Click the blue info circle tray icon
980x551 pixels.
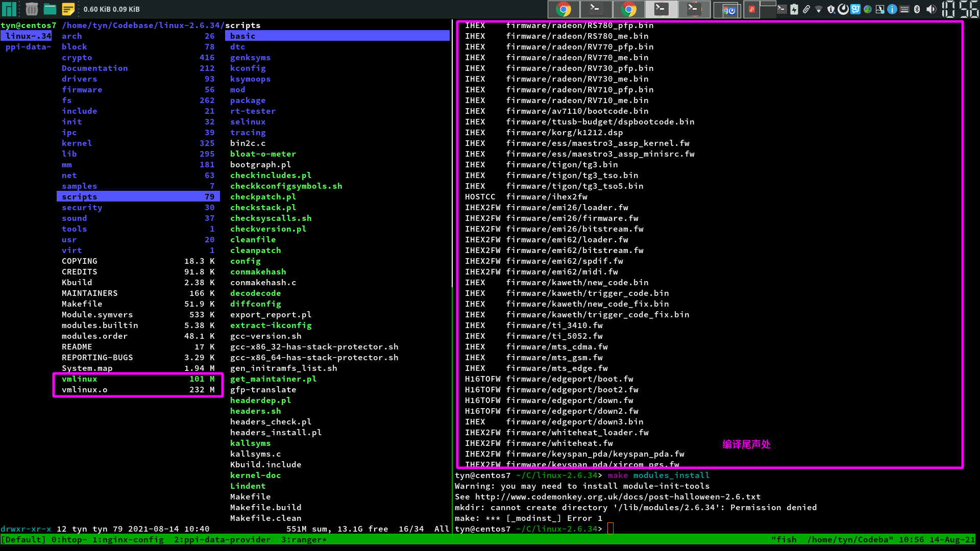892,9
